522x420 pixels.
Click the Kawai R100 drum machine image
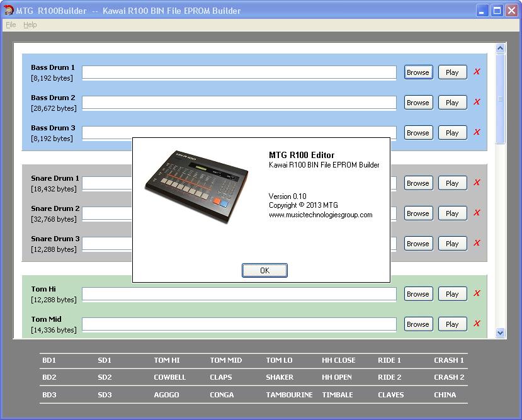196,186
